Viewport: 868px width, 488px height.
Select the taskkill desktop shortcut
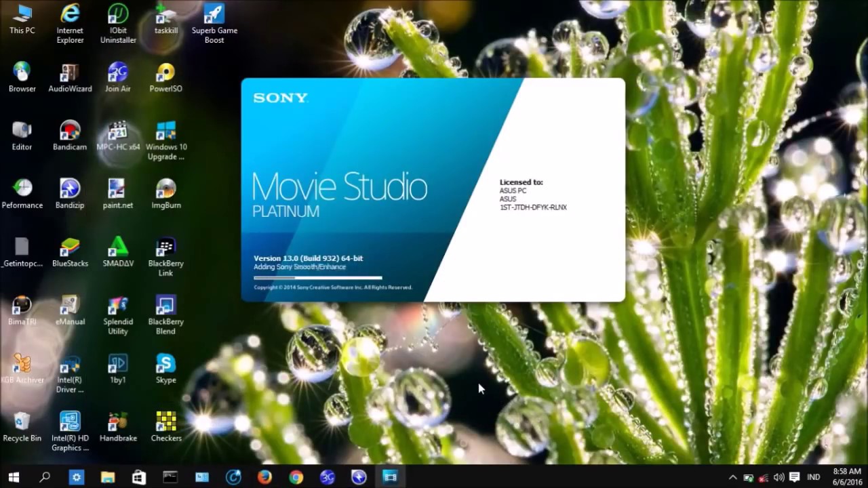(x=166, y=20)
